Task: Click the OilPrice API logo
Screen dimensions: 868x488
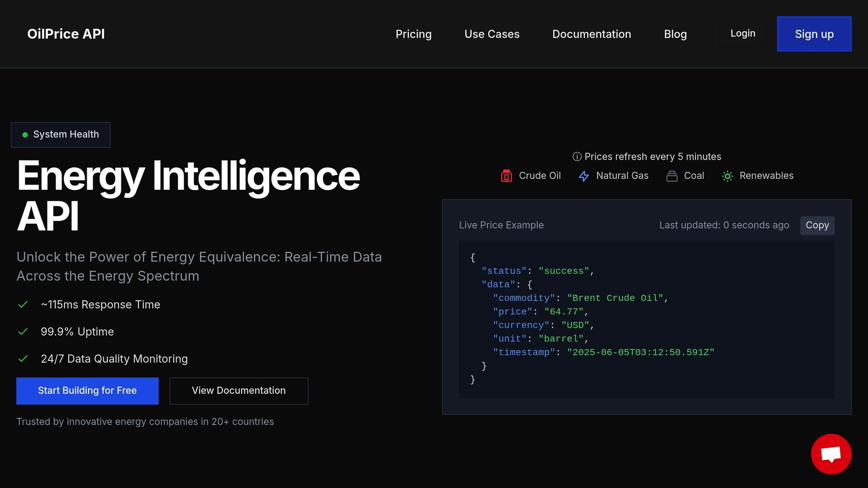Action: click(66, 34)
